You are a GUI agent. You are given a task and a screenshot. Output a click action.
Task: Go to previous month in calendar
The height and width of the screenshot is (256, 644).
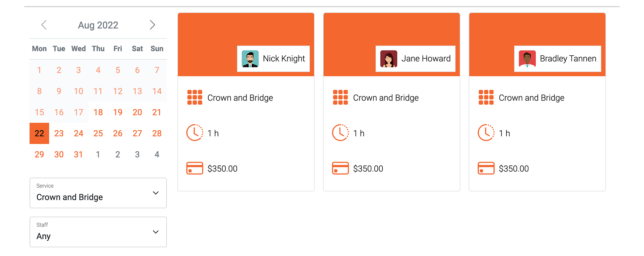pos(44,25)
